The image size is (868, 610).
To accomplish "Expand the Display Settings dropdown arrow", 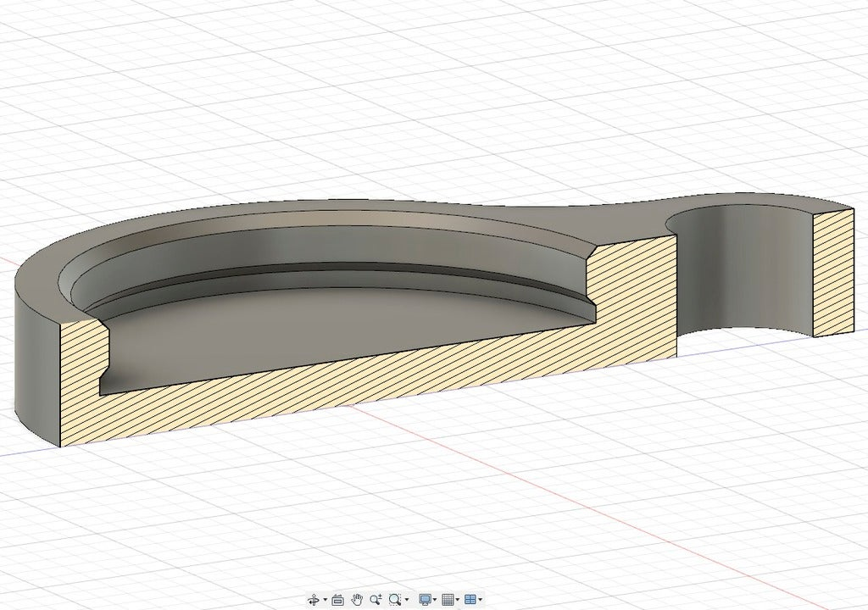I will click(x=433, y=599).
